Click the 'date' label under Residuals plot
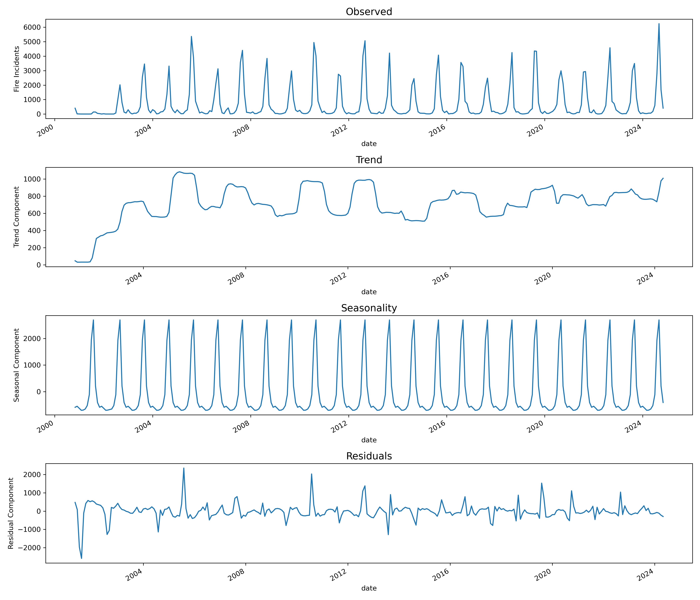 pos(369,588)
